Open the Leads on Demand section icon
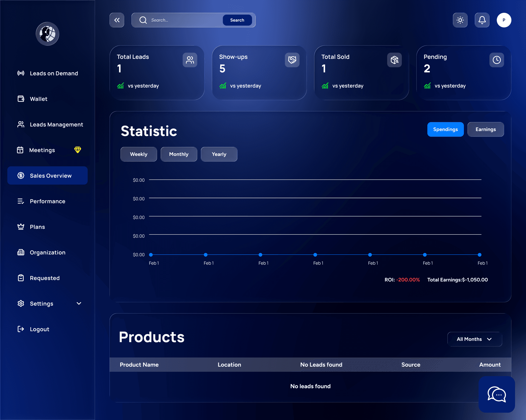The width and height of the screenshot is (526, 420). [x=21, y=73]
